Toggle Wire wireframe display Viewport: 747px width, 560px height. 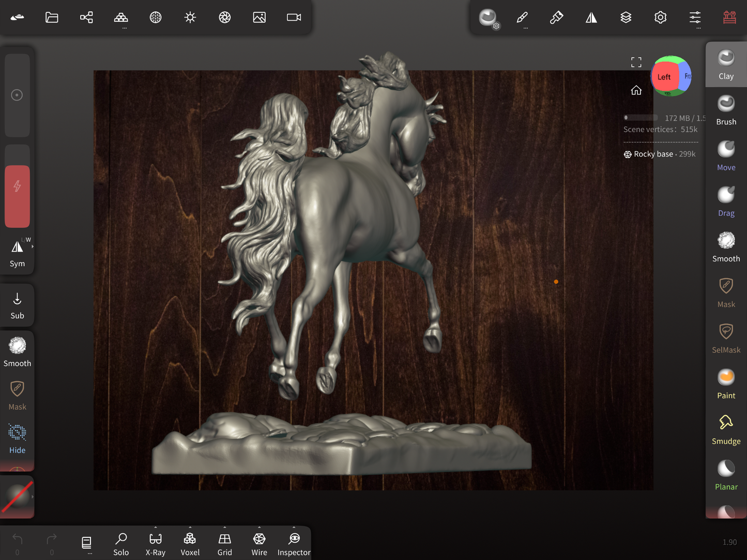point(259,544)
